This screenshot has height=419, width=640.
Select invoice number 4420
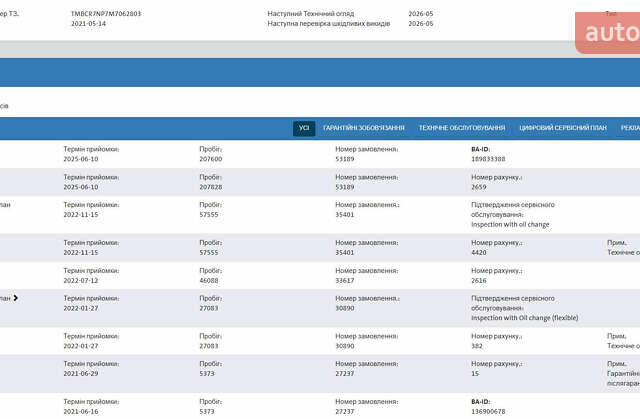[480, 252]
